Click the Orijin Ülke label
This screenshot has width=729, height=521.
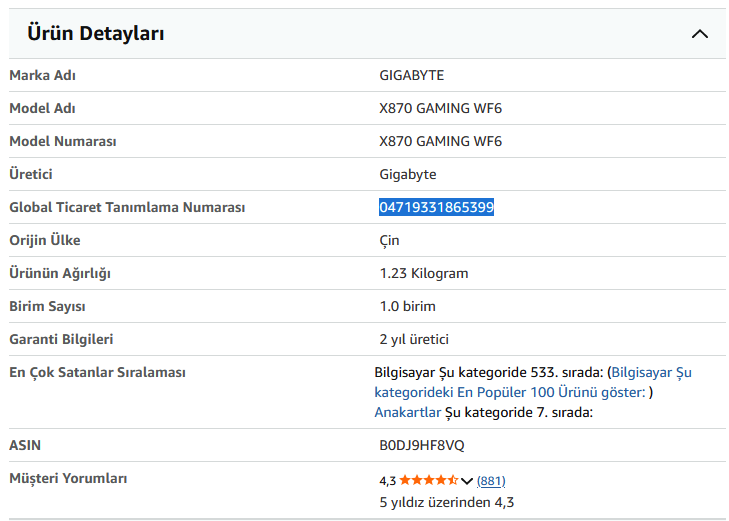(x=45, y=240)
